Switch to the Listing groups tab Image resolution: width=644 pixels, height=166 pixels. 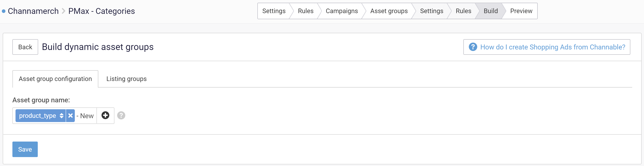tap(126, 79)
